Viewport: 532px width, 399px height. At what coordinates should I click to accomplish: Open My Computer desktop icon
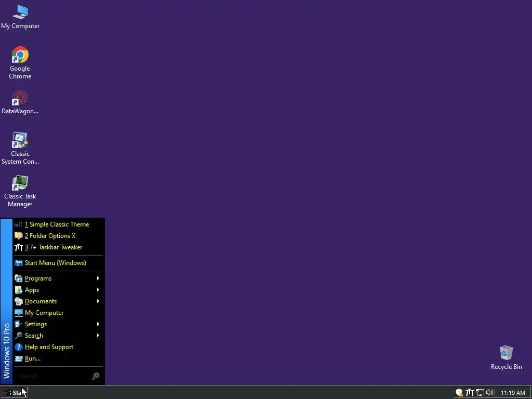point(20,17)
